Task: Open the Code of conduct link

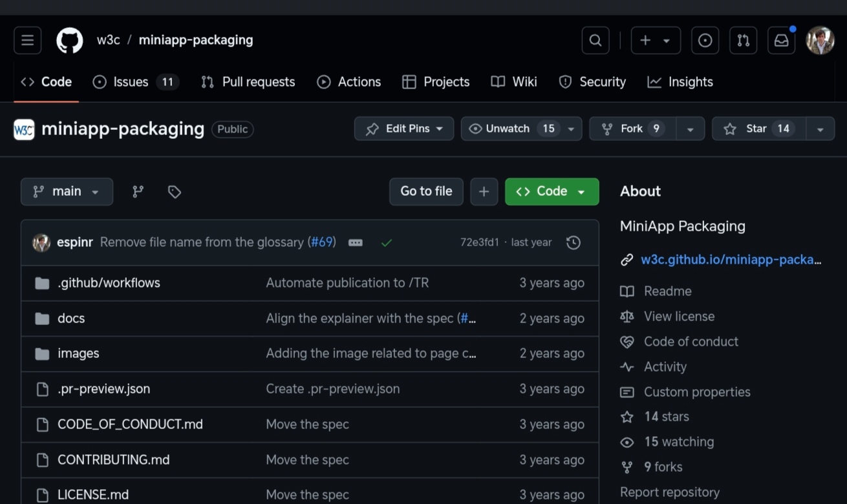Action: click(691, 342)
